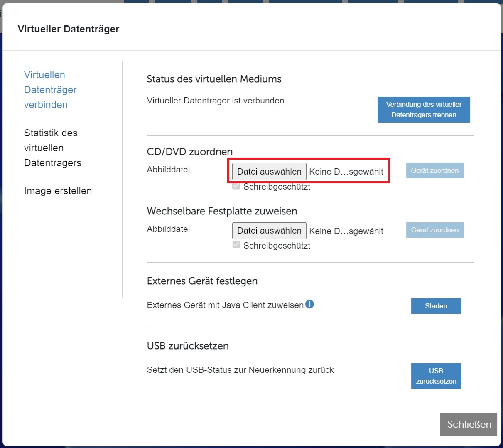503x448 pixels.
Task: Toggle the Schreibgeschützt checkbox under CD/DVD zuordnen
Action: point(236,186)
